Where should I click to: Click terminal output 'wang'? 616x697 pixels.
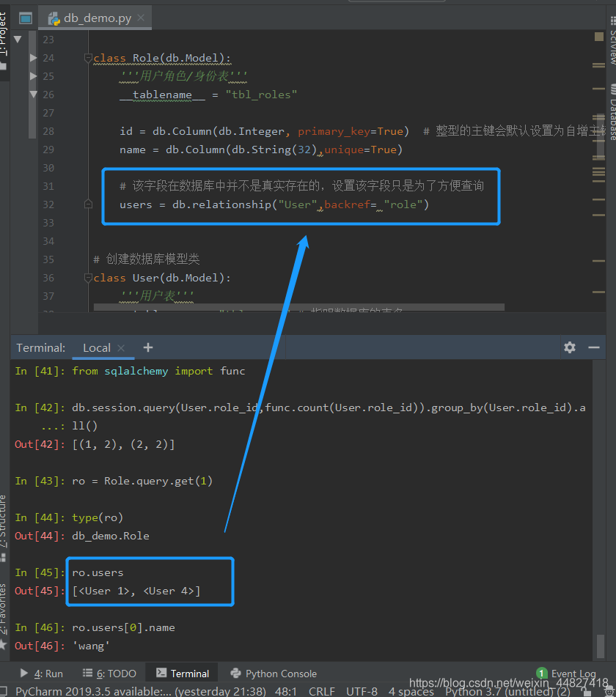pyautogui.click(x=91, y=646)
